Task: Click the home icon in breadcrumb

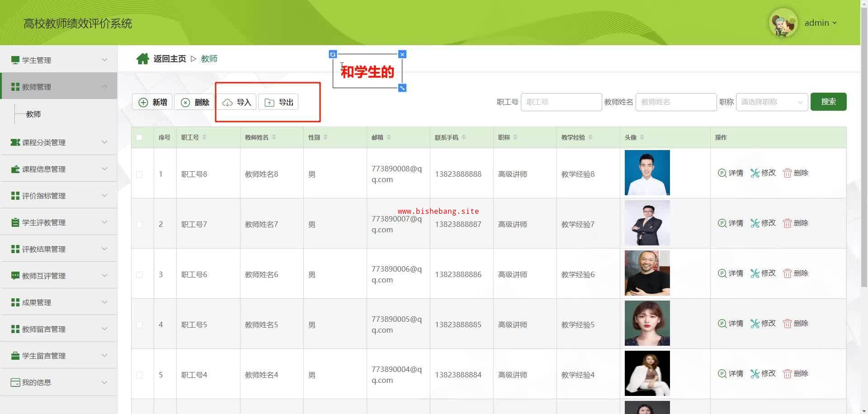Action: (x=142, y=59)
